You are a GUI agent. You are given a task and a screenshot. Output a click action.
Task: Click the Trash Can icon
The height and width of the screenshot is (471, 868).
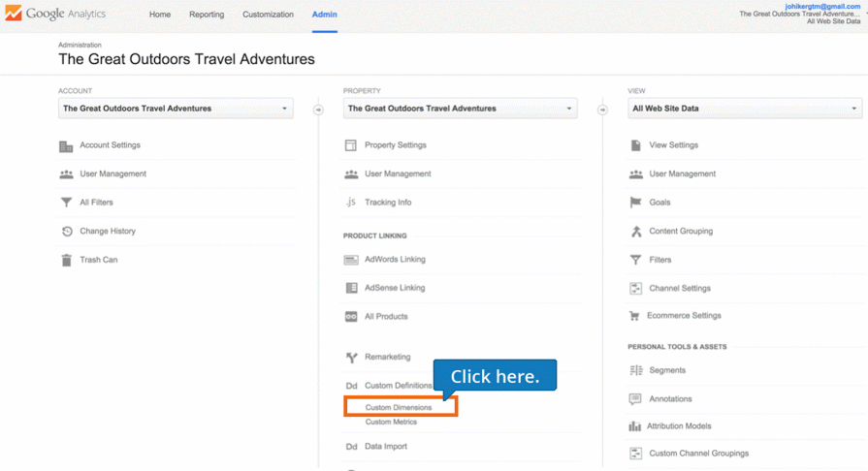66,260
